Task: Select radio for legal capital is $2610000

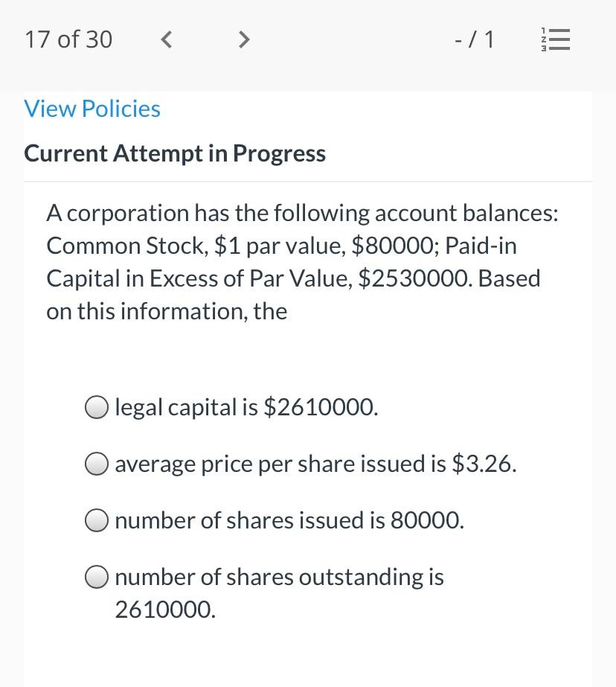Action: [x=96, y=407]
